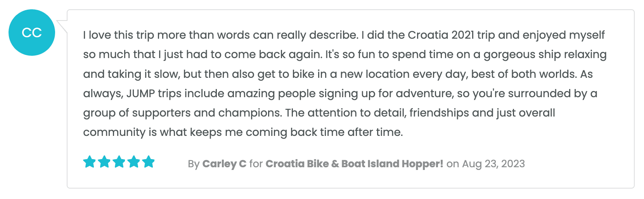Screen dimensions: 644x199
Task: Click the line starting 'community is what keeps'
Action: tap(243, 132)
